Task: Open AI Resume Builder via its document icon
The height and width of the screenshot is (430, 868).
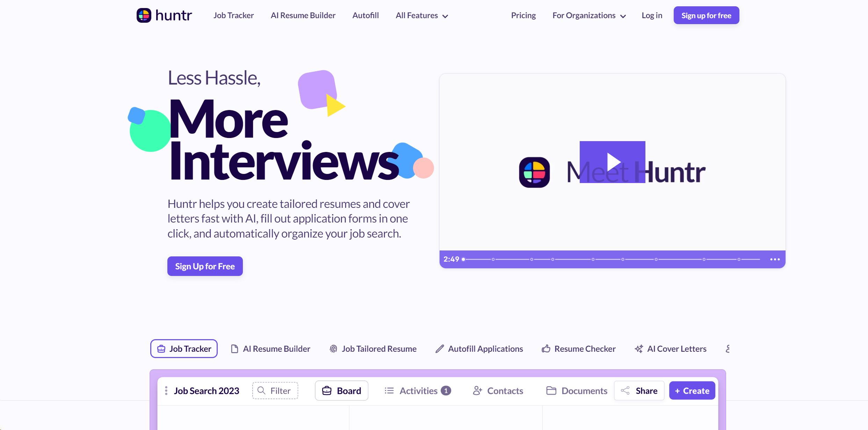Action: (235, 348)
